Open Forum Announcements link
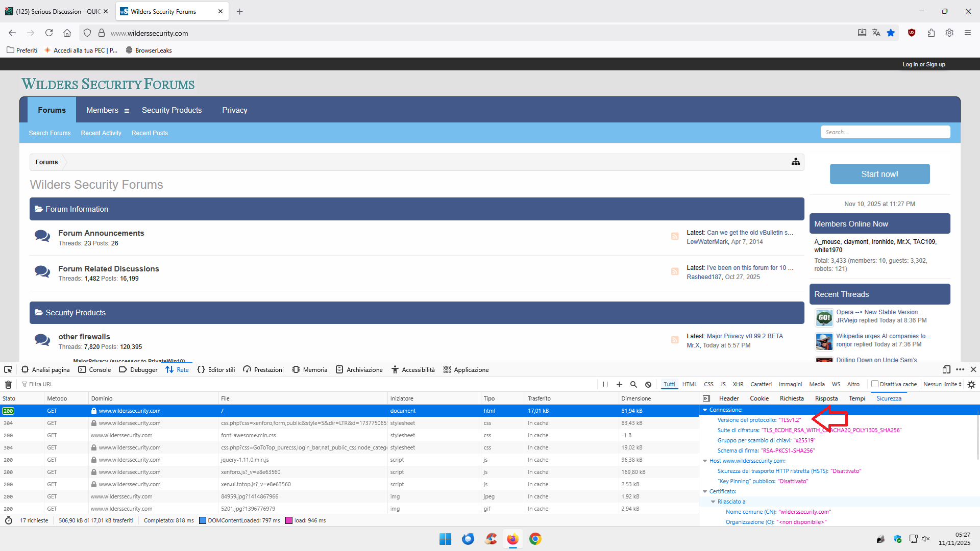This screenshot has height=551, width=980. 101,233
